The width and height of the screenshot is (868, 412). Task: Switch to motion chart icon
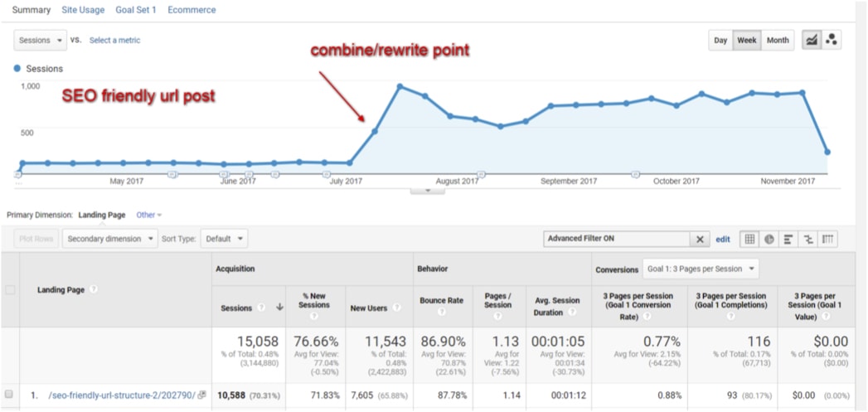[831, 40]
